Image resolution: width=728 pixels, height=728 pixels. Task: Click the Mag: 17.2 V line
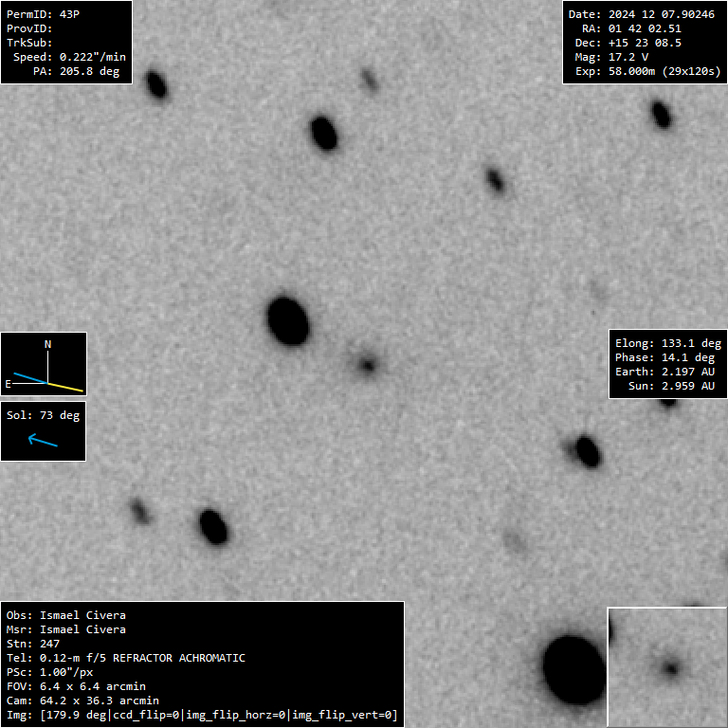point(612,57)
